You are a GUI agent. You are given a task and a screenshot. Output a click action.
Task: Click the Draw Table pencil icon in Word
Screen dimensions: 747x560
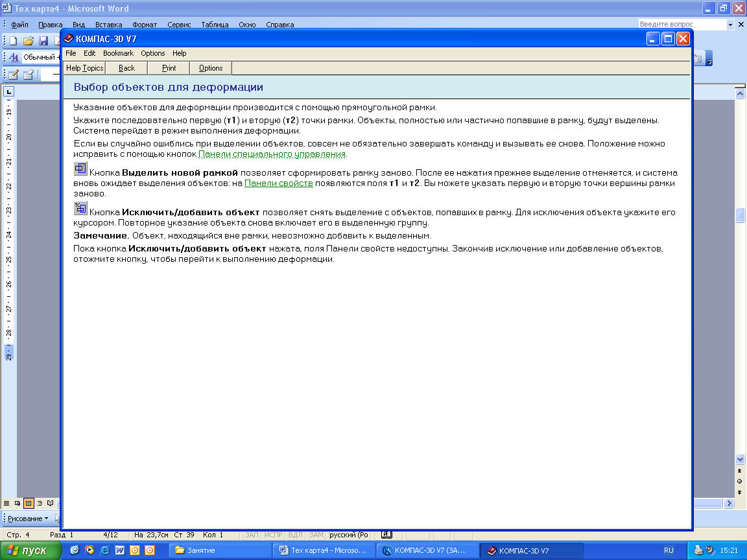tap(14, 75)
